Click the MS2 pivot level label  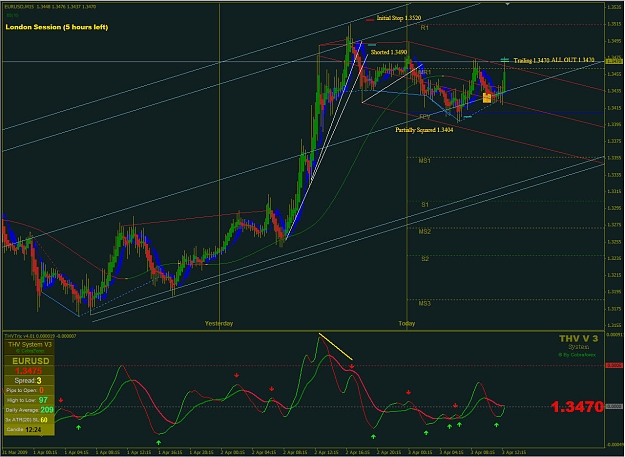click(425, 231)
